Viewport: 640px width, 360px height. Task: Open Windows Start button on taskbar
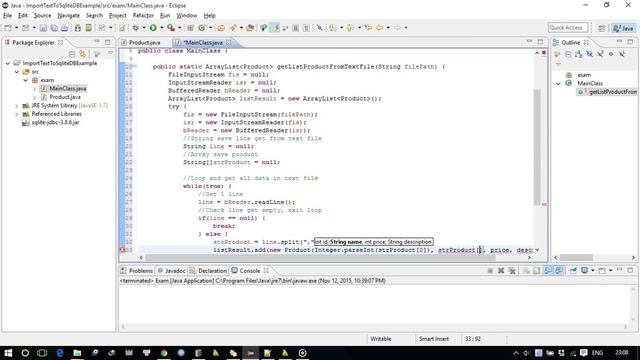pos(8,353)
